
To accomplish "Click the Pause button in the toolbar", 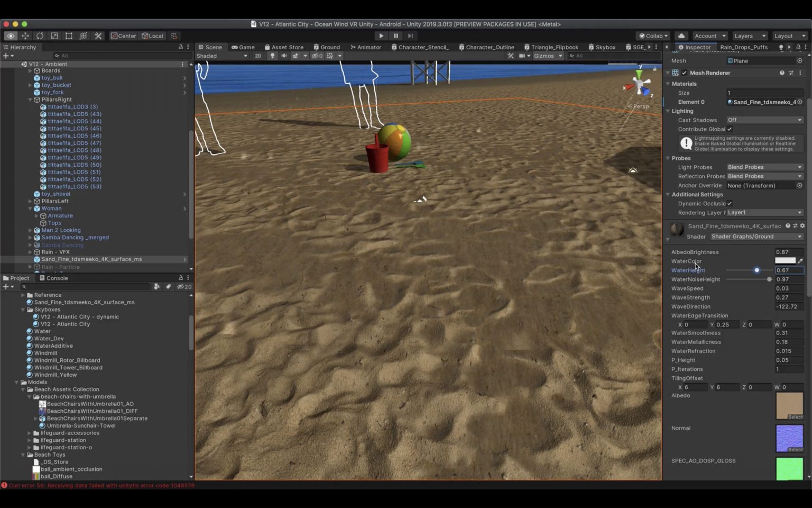I will click(395, 36).
